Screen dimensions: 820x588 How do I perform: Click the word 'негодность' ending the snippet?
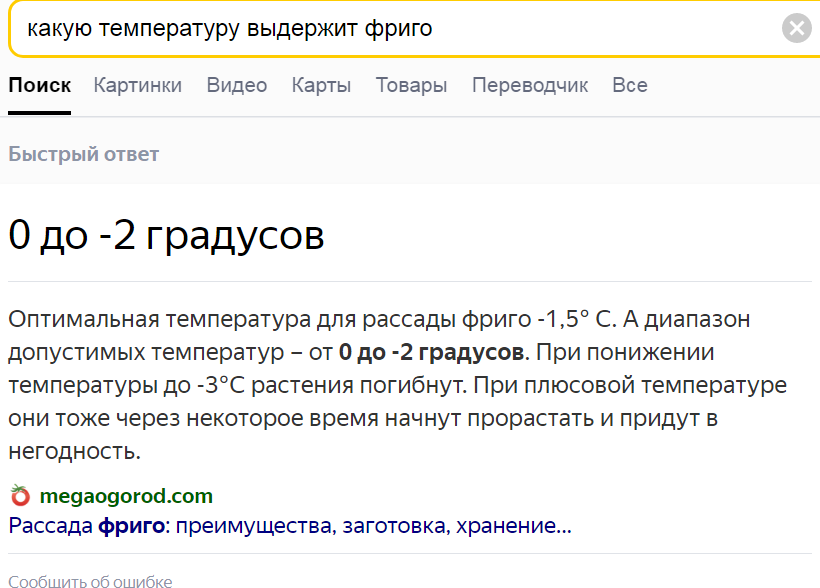(x=74, y=452)
